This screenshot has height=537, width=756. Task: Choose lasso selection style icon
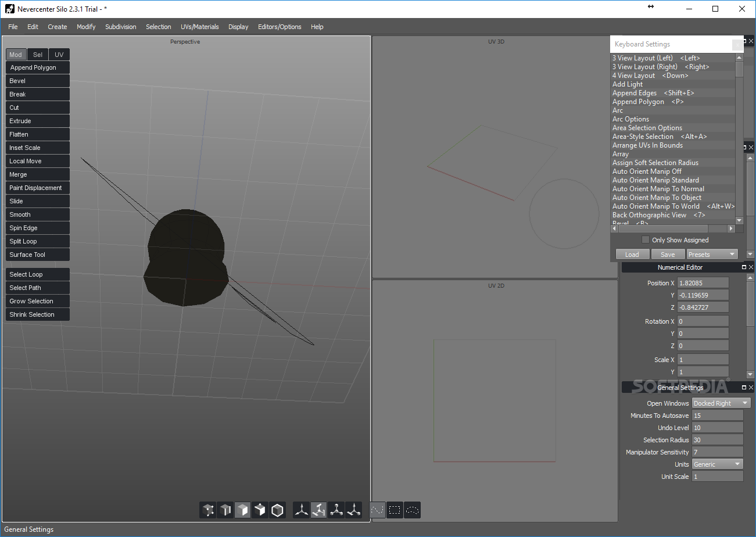413,510
